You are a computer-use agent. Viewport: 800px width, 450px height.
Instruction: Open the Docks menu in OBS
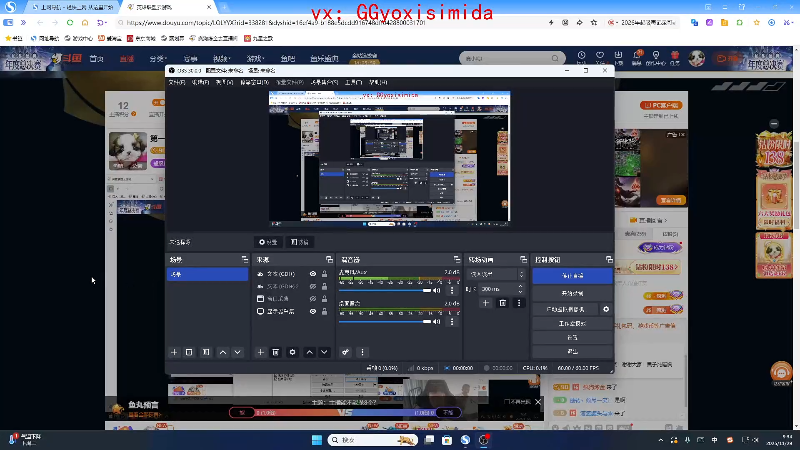[x=254, y=82]
